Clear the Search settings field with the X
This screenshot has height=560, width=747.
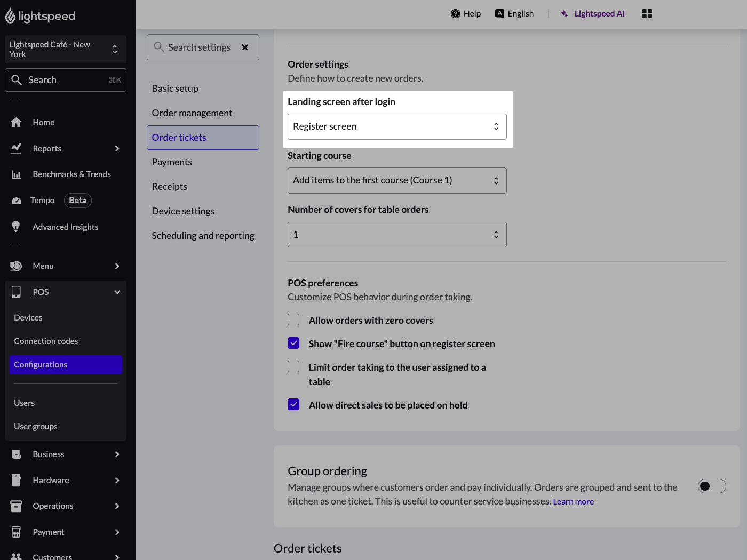245,47
